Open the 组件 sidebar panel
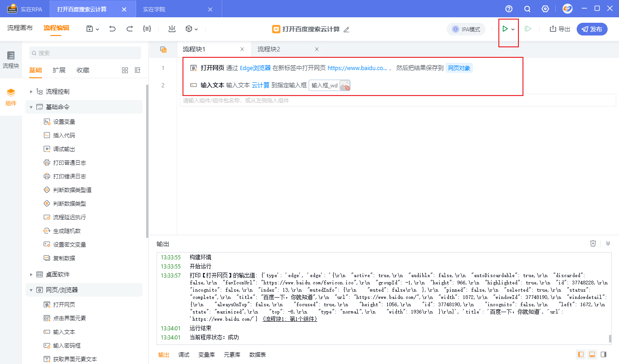 coord(11,97)
